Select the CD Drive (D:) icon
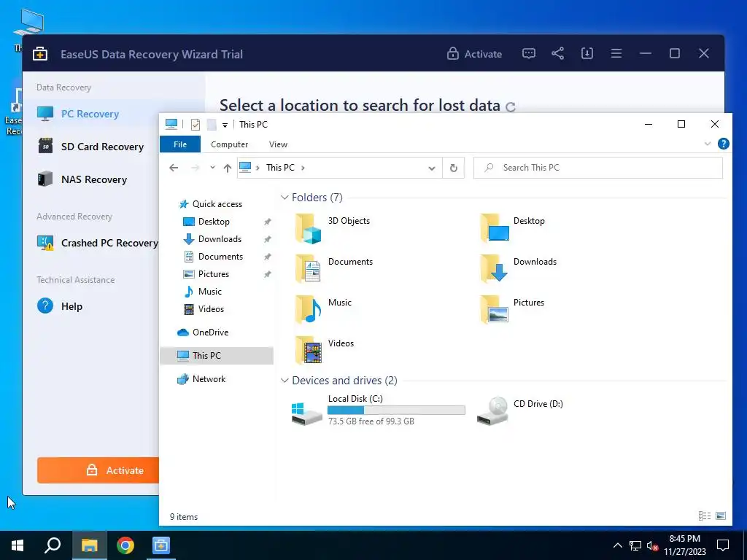The height and width of the screenshot is (560, 747). 492,411
